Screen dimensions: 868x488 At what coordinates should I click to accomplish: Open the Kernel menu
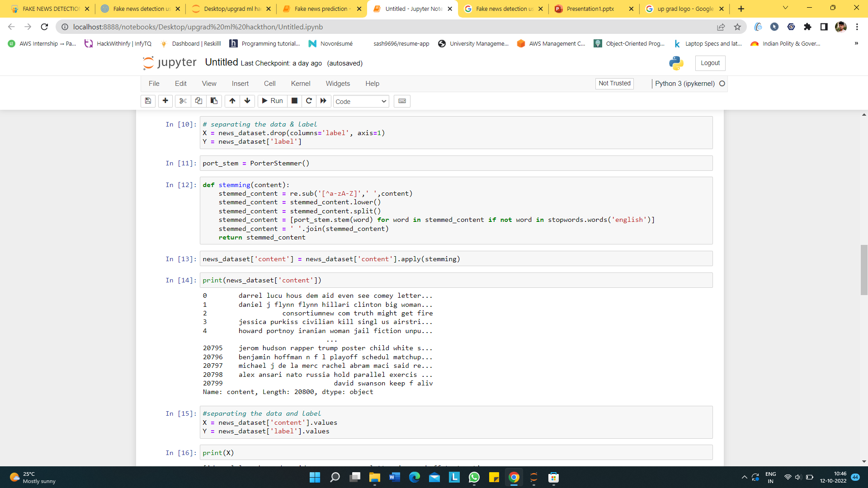coord(300,84)
